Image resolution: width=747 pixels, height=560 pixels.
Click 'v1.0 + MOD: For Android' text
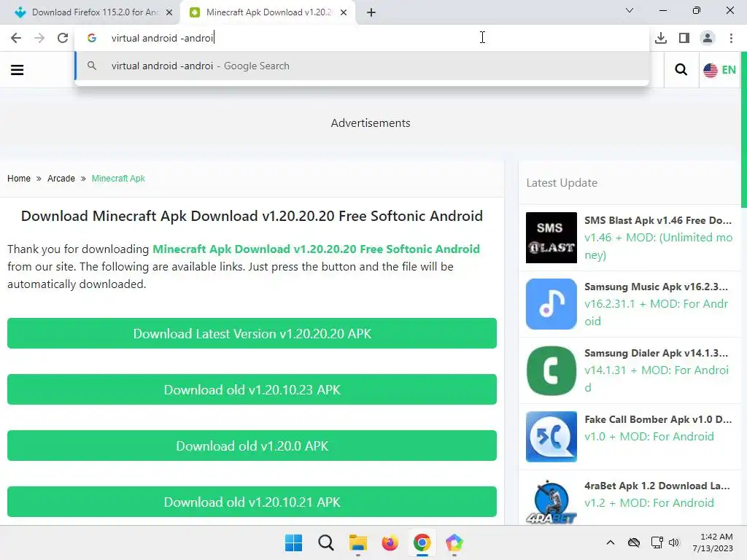649,437
